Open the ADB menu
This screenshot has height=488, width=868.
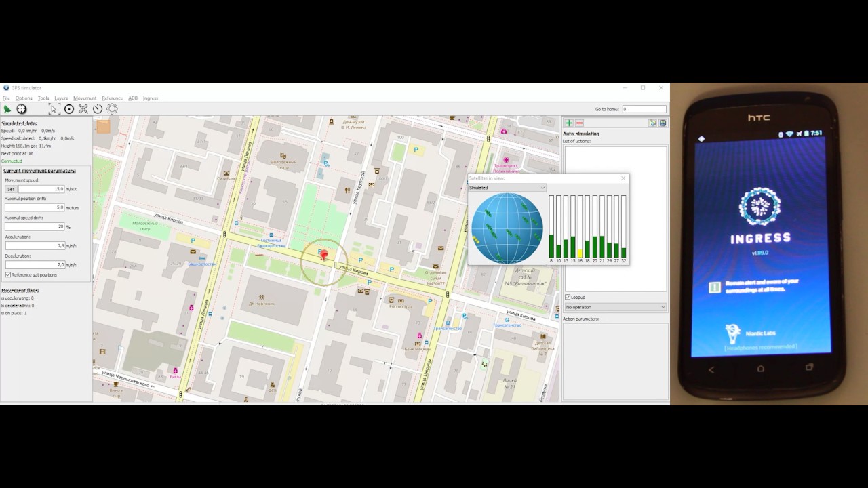[133, 98]
